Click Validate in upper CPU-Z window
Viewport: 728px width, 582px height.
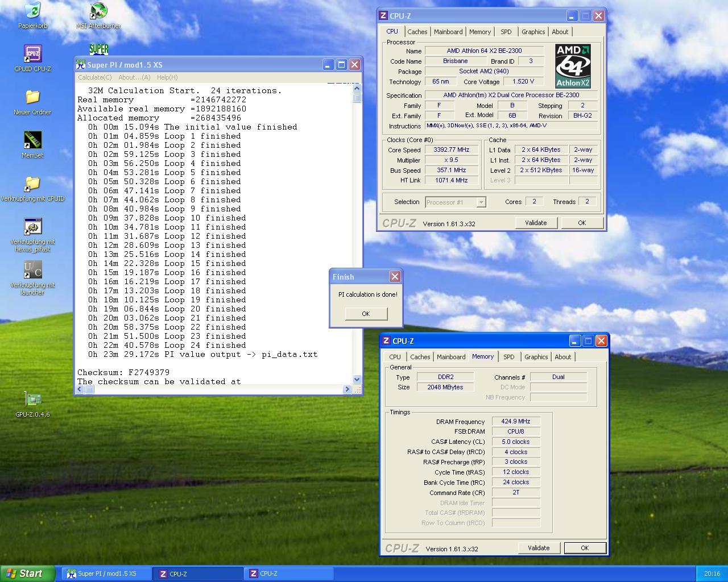pos(536,223)
